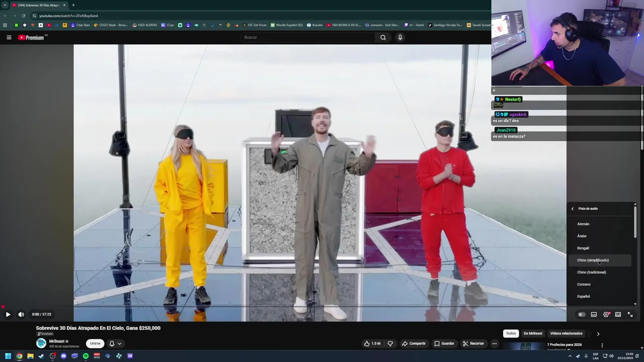Screen dimensions: 644x362
Task: Open the tab search dropdown arrow
Action: 5,5
